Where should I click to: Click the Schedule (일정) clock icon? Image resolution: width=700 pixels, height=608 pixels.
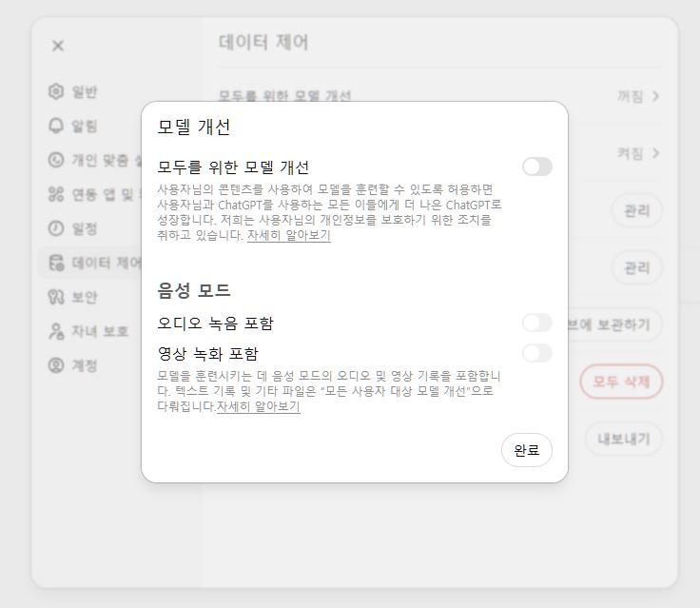pos(56,228)
